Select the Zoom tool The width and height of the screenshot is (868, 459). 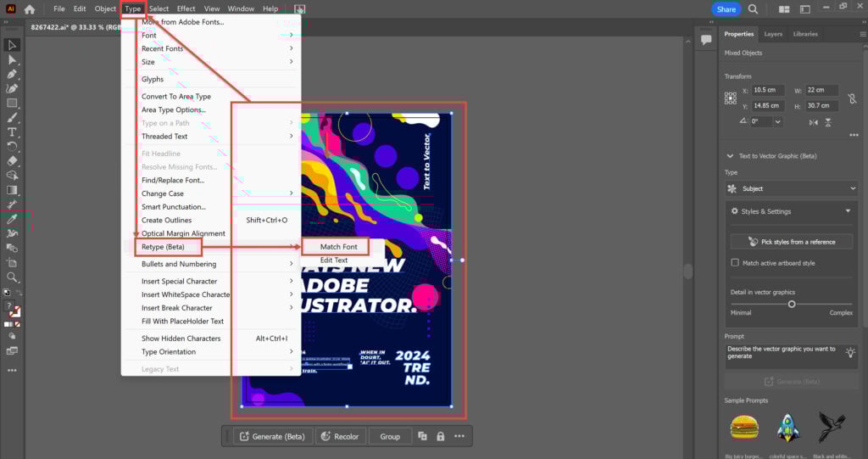(12, 277)
